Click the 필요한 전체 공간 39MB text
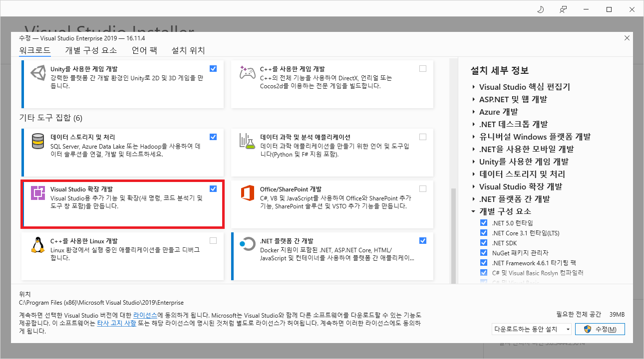Image resolution: width=644 pixels, height=359 pixels. pyautogui.click(x=590, y=315)
